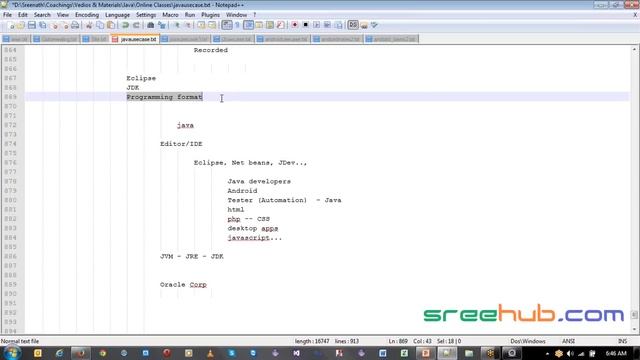Image resolution: width=640 pixels, height=360 pixels.
Task: Toggle the Show Indent Guide button
Action: (248, 25)
